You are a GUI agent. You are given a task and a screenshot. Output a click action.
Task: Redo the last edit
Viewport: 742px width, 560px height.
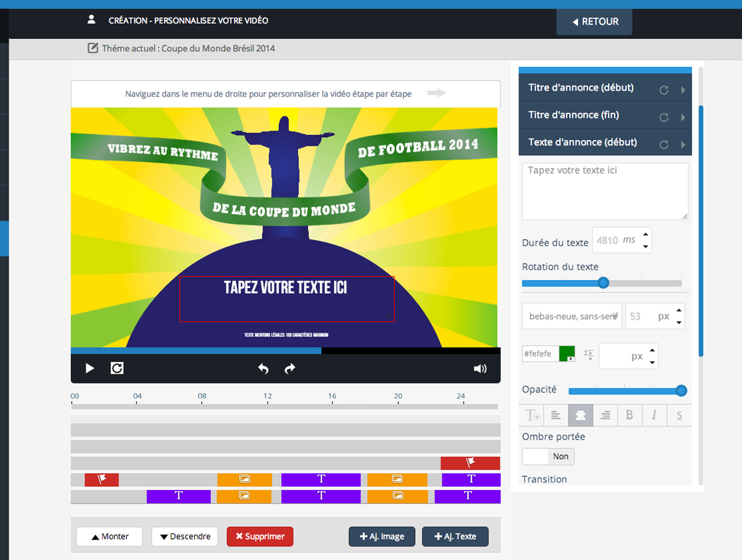[x=290, y=369]
